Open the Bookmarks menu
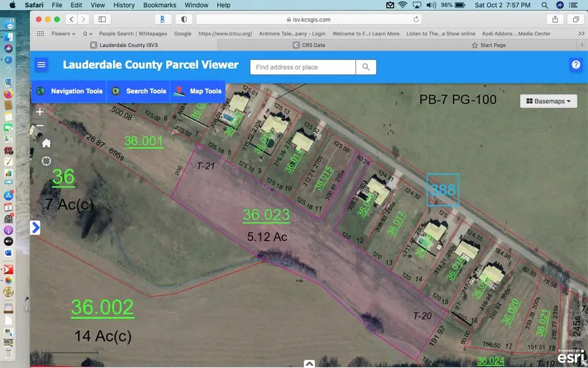This screenshot has height=368, width=588. pos(159,5)
